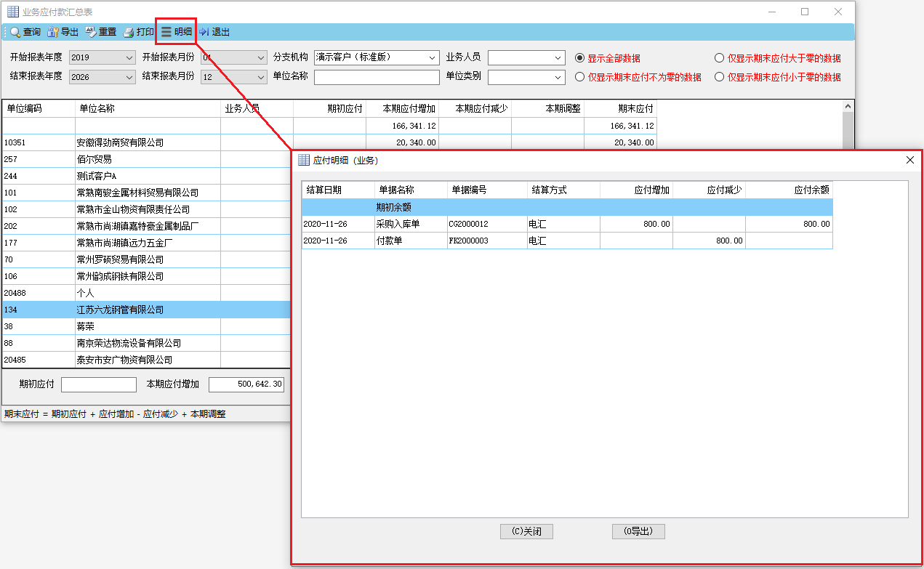
Task: Click the summary table vertical scrollbar
Action: (x=848, y=124)
